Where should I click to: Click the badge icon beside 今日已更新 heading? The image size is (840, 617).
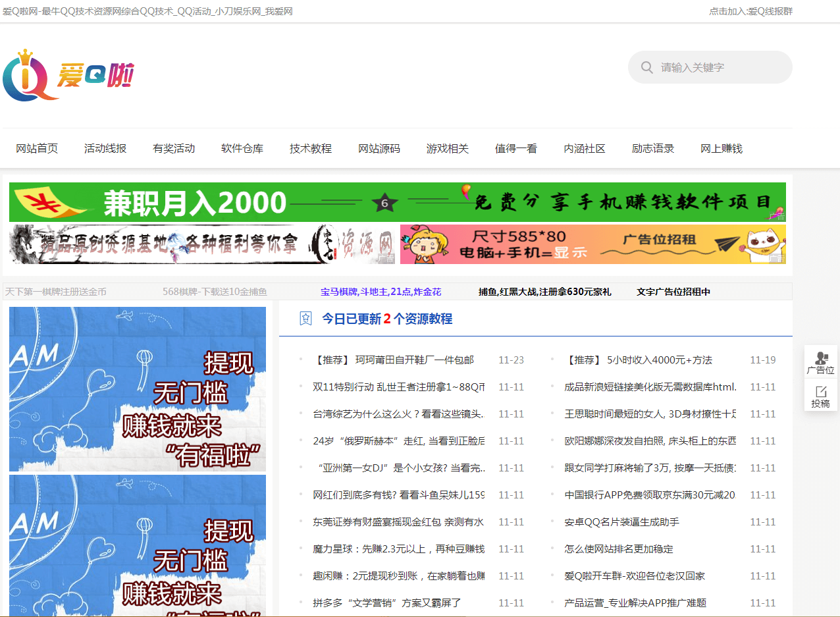click(305, 319)
